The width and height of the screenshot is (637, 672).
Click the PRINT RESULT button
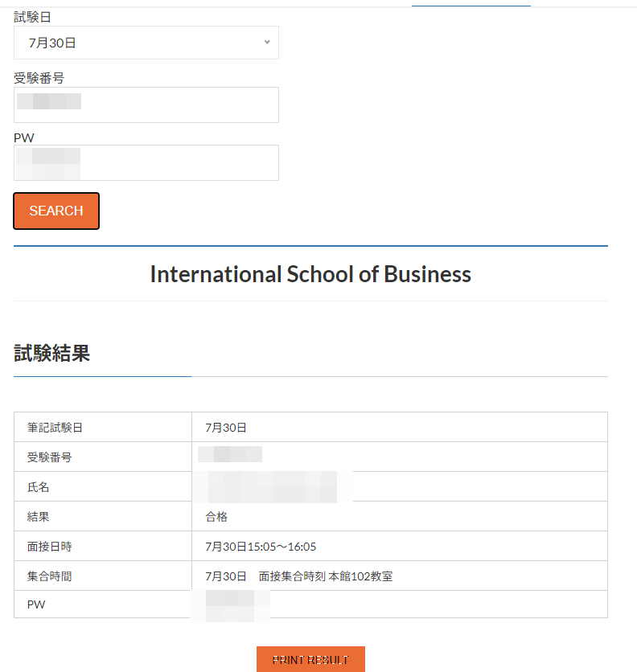coord(310,659)
